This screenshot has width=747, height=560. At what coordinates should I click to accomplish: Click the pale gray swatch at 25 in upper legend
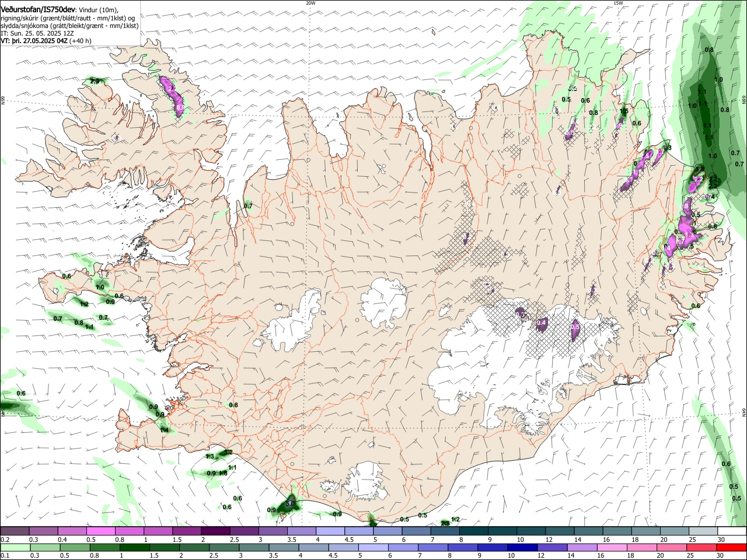pyautogui.click(x=704, y=531)
